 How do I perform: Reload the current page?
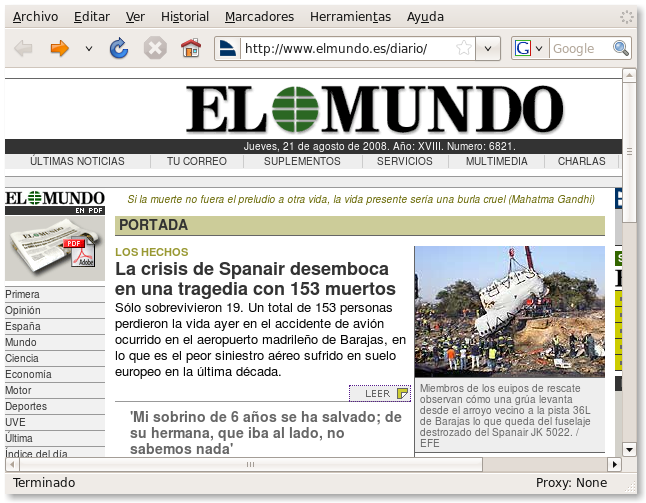pos(119,48)
